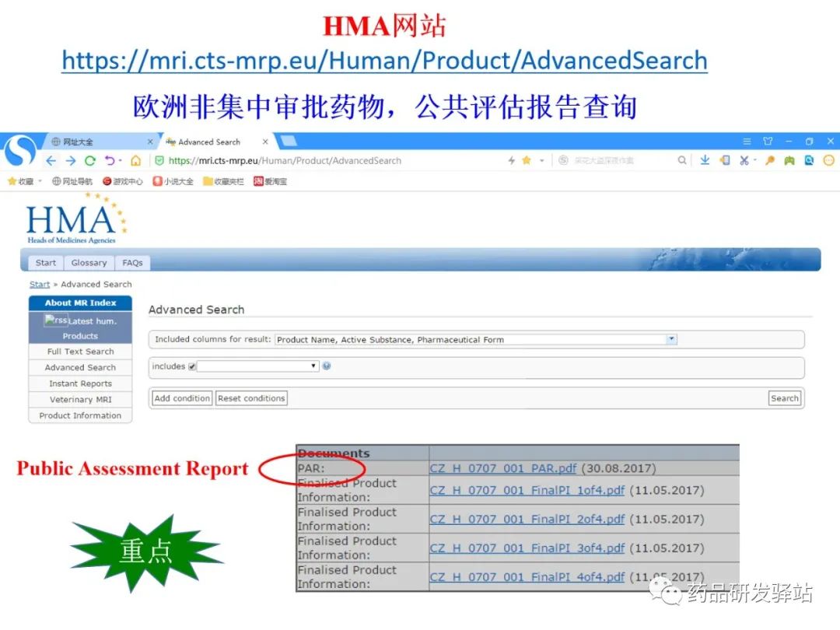Open new tab with the tab button
The image size is (840, 630).
tap(289, 142)
